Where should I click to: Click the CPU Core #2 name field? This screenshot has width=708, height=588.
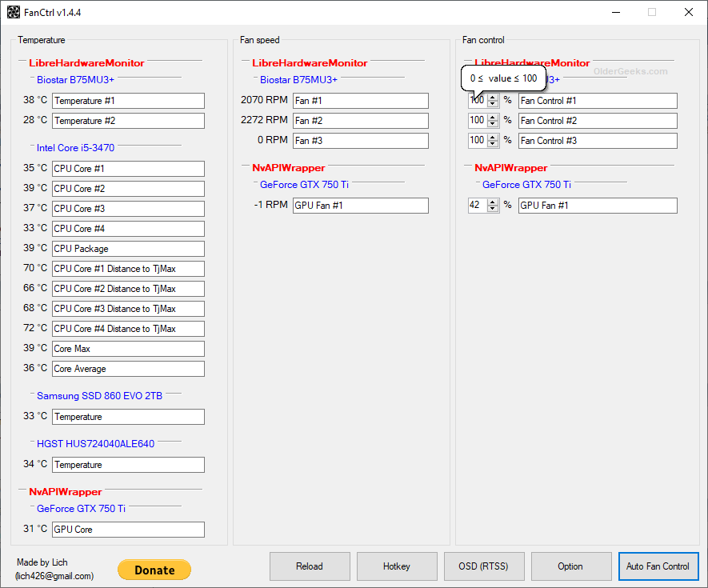click(x=128, y=188)
